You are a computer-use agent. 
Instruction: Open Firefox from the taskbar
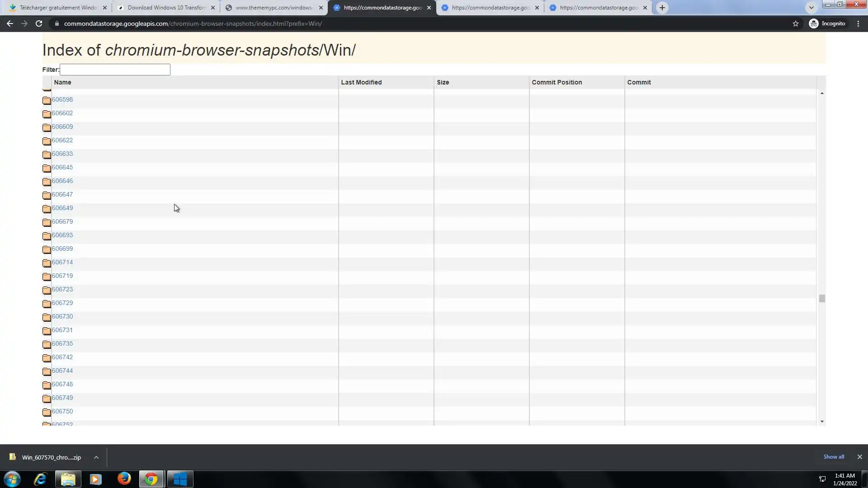point(124,479)
